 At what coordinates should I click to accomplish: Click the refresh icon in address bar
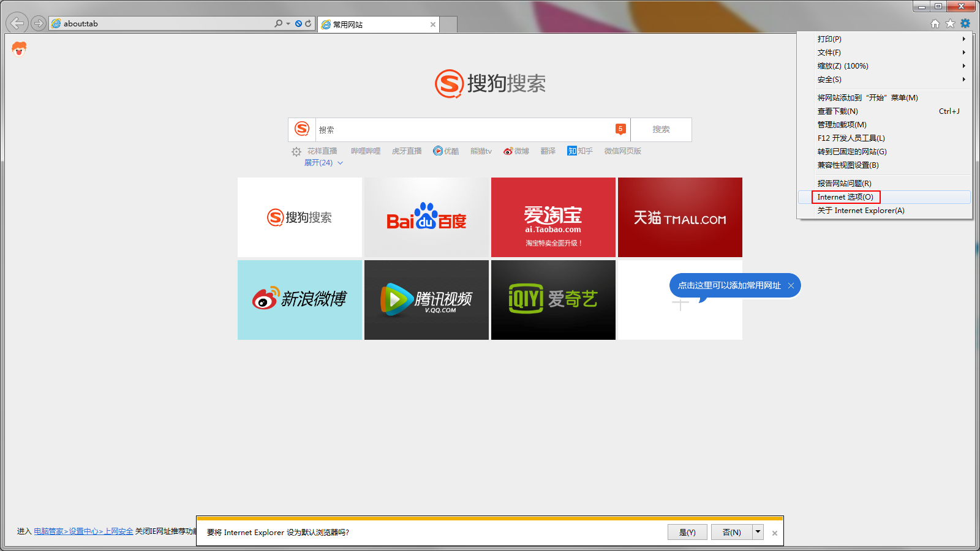pyautogui.click(x=308, y=23)
